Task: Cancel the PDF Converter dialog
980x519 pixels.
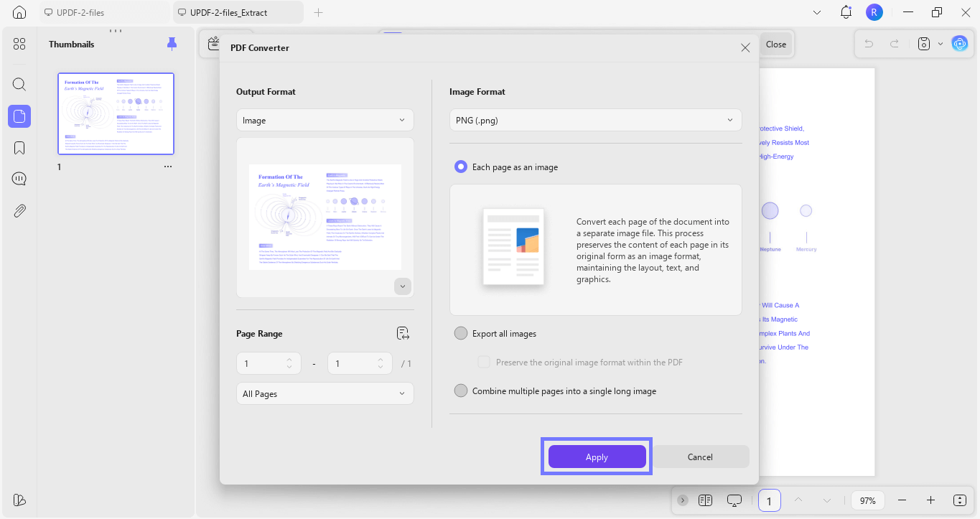Action: 700,457
